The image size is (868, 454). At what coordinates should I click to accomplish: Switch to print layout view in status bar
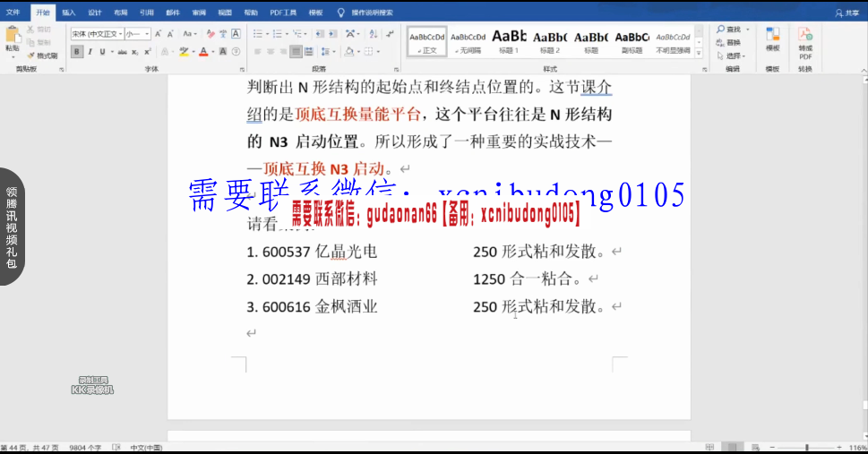pos(733,447)
